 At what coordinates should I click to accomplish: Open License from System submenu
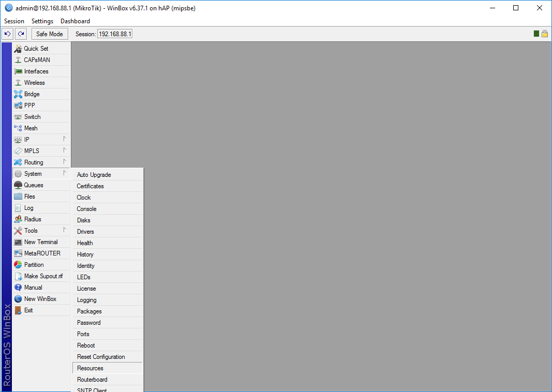pos(108,289)
